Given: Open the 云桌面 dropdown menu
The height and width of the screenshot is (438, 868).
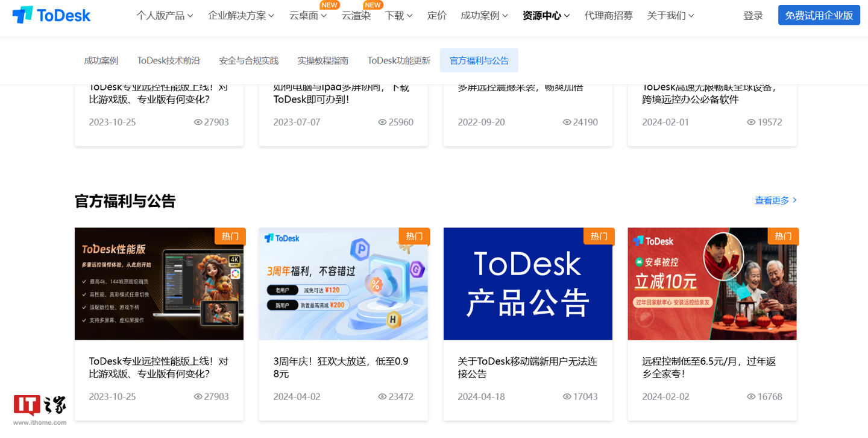Looking at the screenshot, I should 308,16.
